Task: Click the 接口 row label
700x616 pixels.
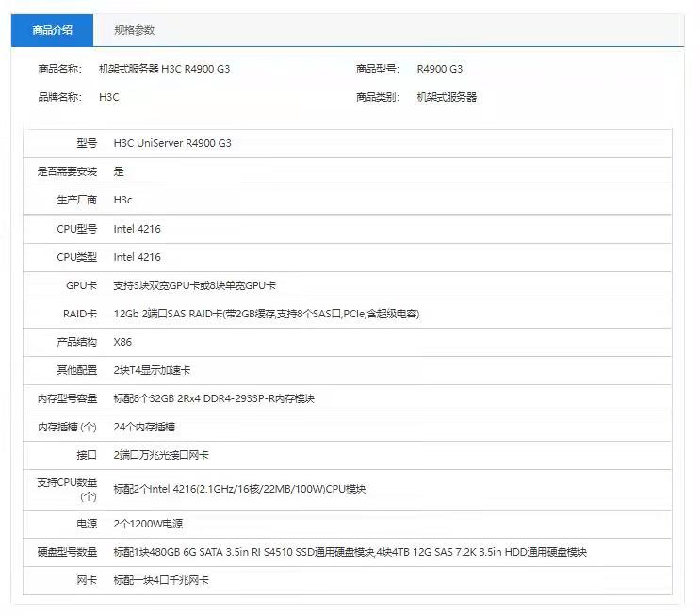Action: pyautogui.click(x=87, y=455)
